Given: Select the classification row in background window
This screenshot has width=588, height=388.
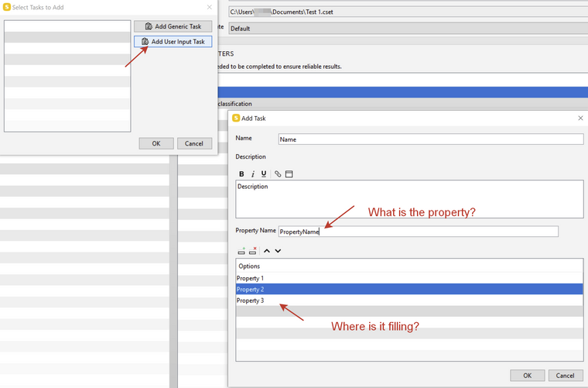Looking at the screenshot, I should point(403,104).
